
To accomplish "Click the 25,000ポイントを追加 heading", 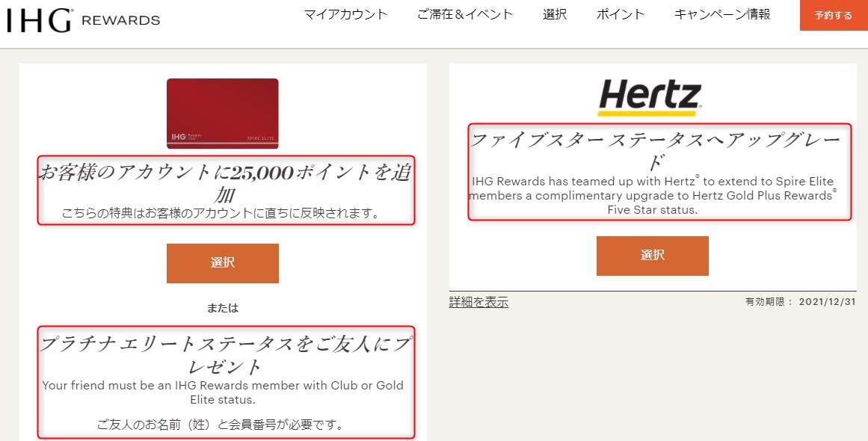I will click(x=225, y=183).
